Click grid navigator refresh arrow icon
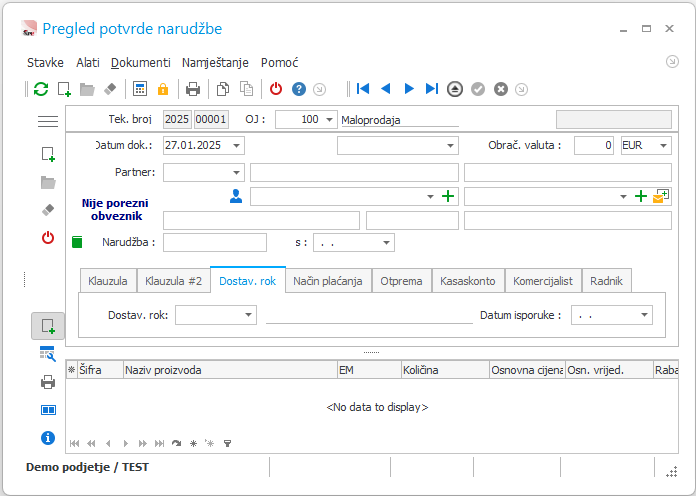The width and height of the screenshot is (696, 496). (x=176, y=443)
